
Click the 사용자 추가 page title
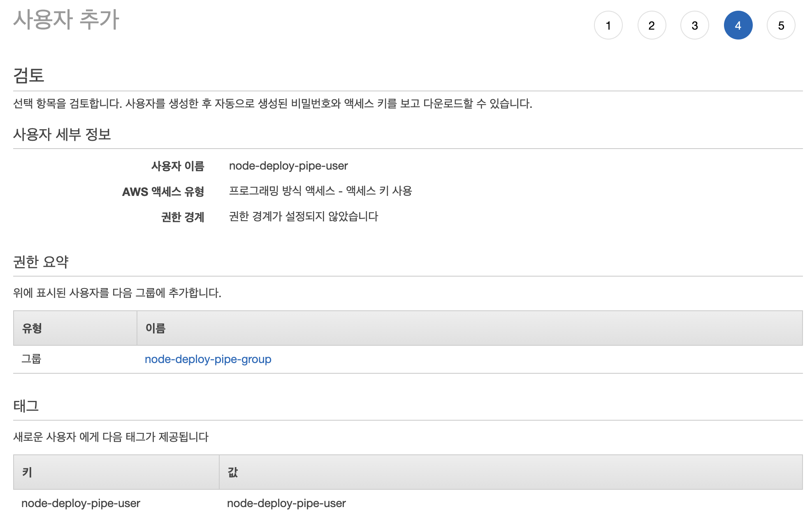(66, 19)
